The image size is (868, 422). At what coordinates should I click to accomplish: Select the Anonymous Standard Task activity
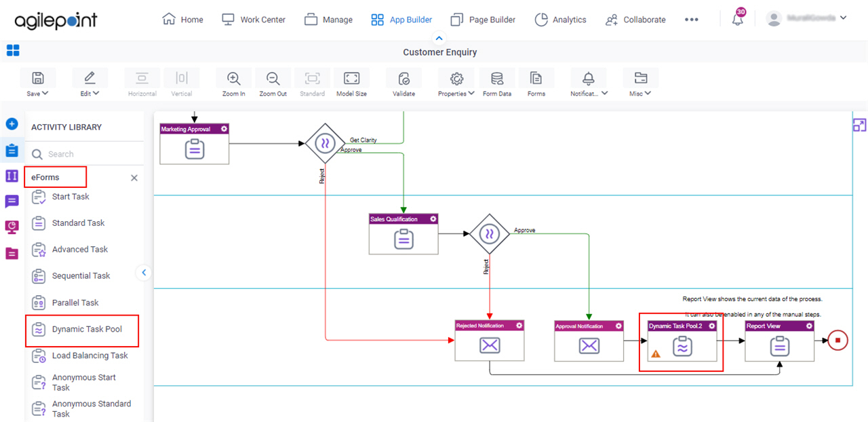point(92,408)
